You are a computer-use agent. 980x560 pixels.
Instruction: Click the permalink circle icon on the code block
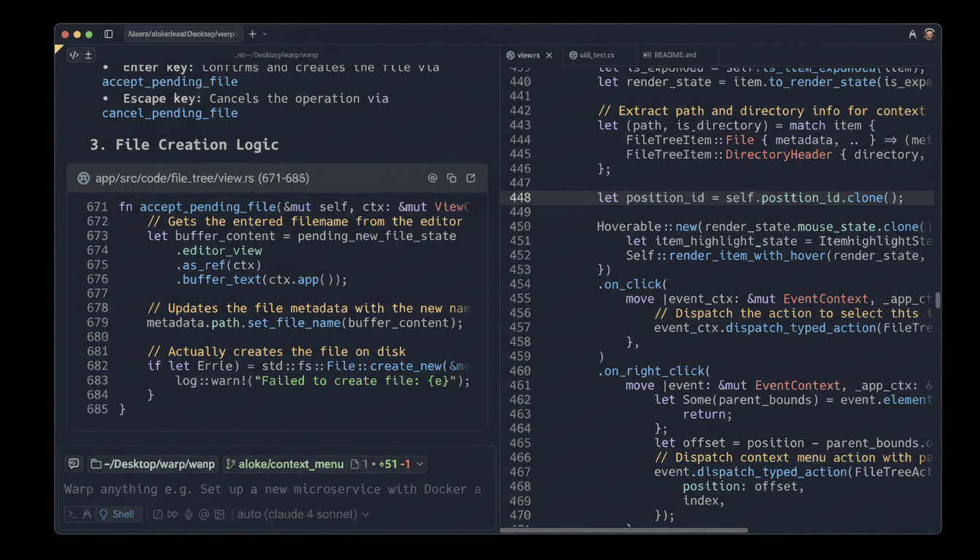click(x=433, y=178)
